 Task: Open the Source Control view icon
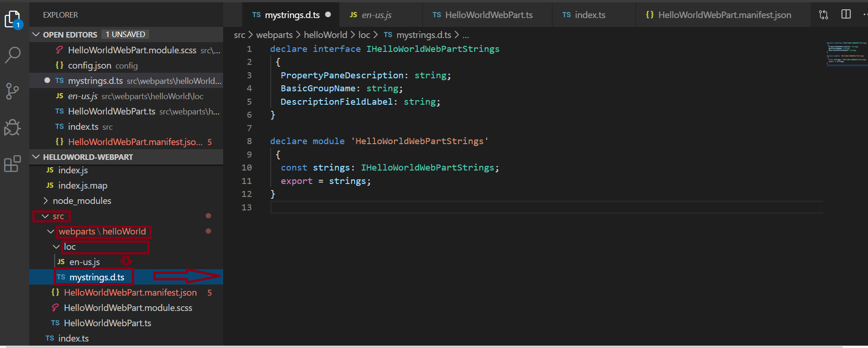point(12,91)
